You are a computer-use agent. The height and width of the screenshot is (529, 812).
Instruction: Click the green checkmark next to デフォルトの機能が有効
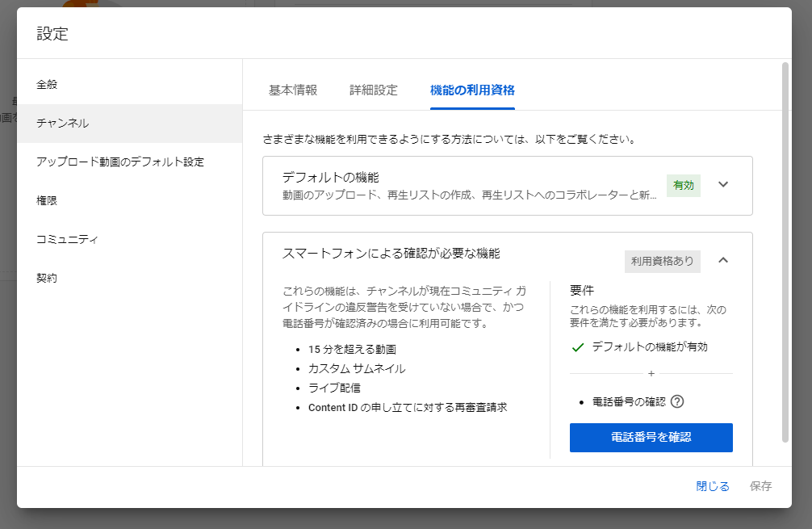coord(577,347)
